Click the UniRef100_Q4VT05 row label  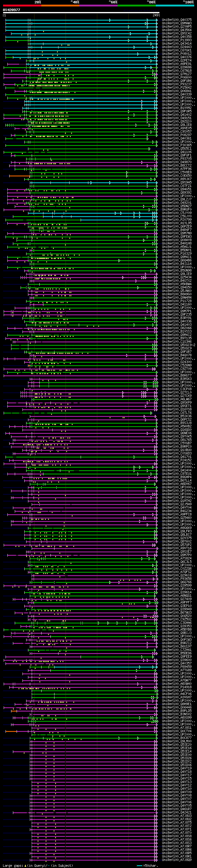[x=177, y=805]
